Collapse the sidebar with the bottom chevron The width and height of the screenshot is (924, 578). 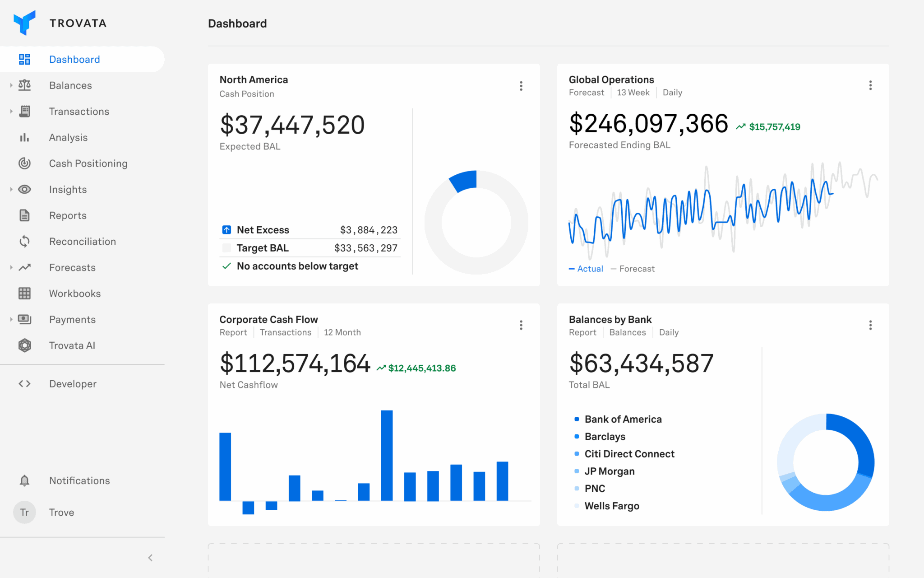pyautogui.click(x=150, y=557)
